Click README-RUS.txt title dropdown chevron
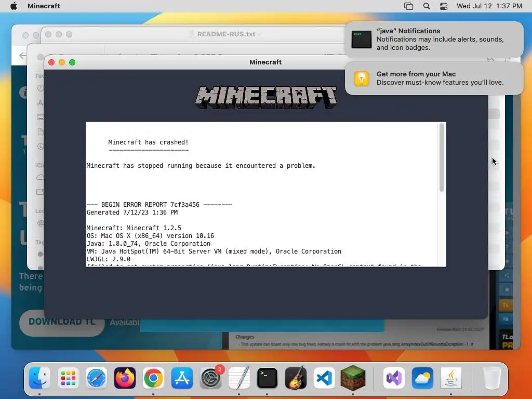 (x=260, y=34)
